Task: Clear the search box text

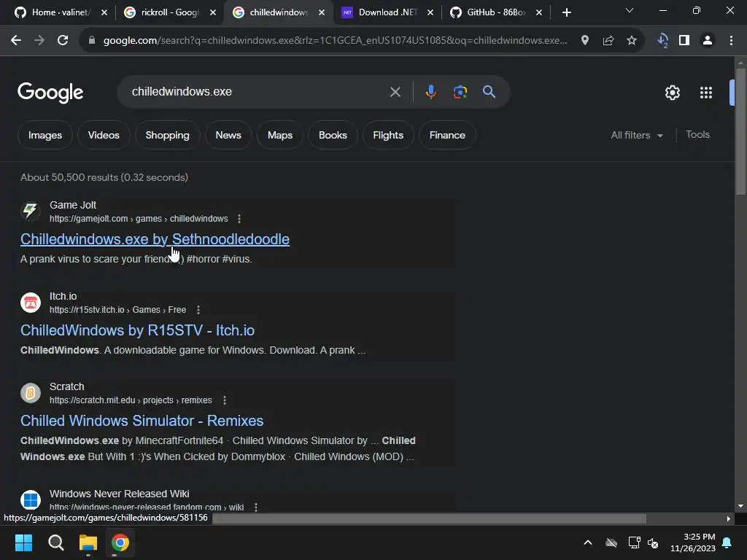Action: tap(395, 92)
